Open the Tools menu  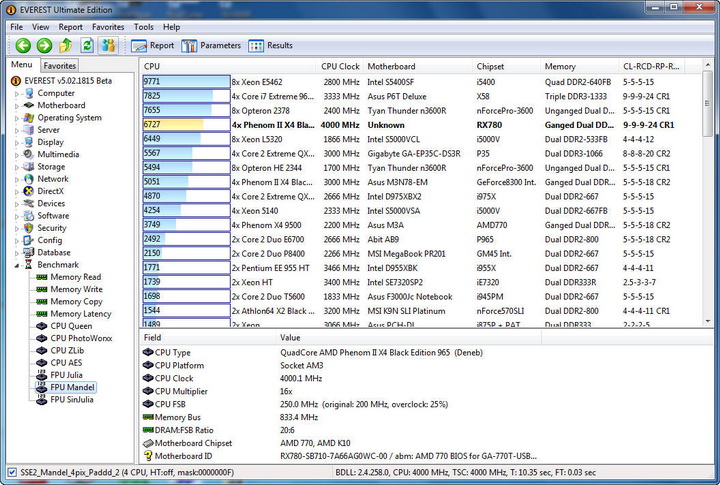143,27
